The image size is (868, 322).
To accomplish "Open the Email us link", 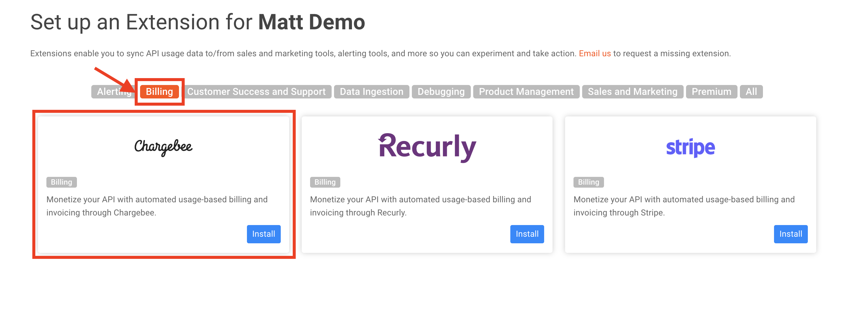I will click(594, 54).
